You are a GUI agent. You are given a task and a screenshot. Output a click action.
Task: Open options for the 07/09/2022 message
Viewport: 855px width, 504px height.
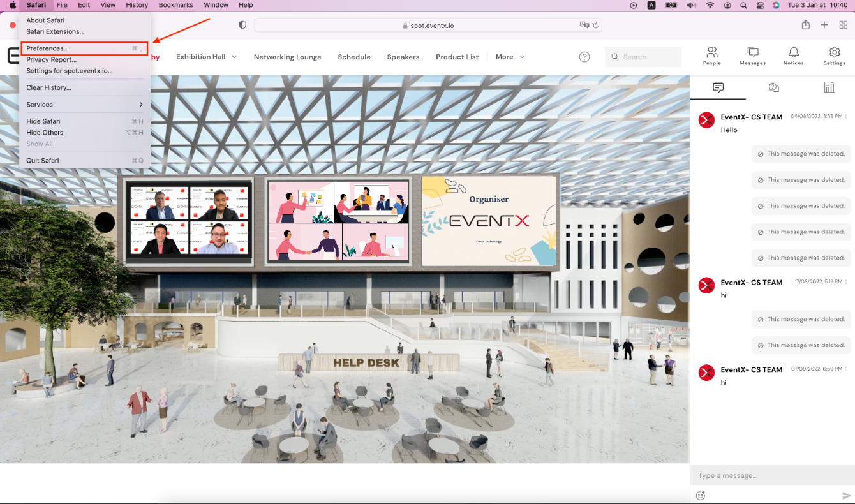pos(847,369)
